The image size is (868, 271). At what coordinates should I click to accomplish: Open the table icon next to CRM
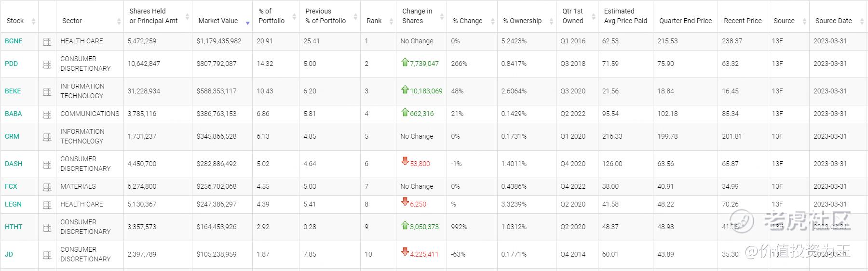tap(47, 137)
